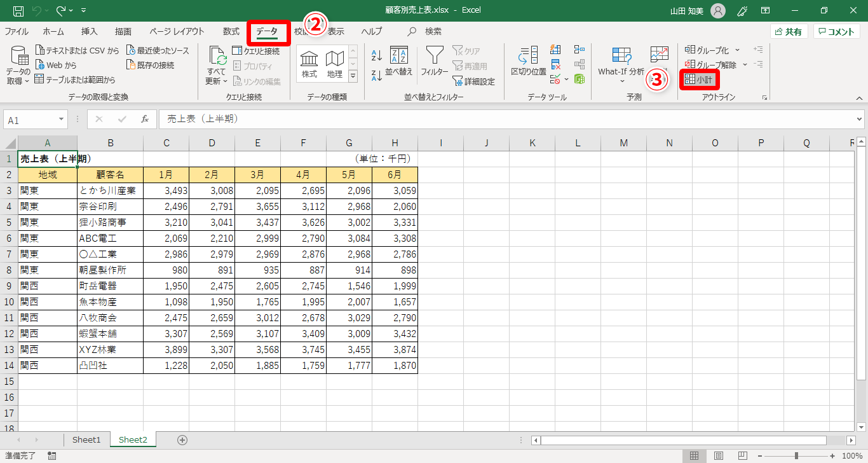868x463 pixels.
Task: Sort descending with the Z-to-A icon
Action: coord(376,75)
